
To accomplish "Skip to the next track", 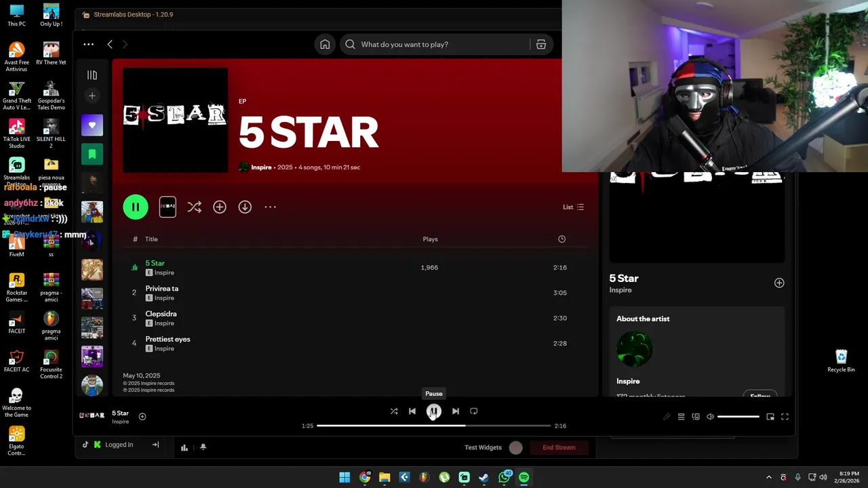I will (x=456, y=411).
